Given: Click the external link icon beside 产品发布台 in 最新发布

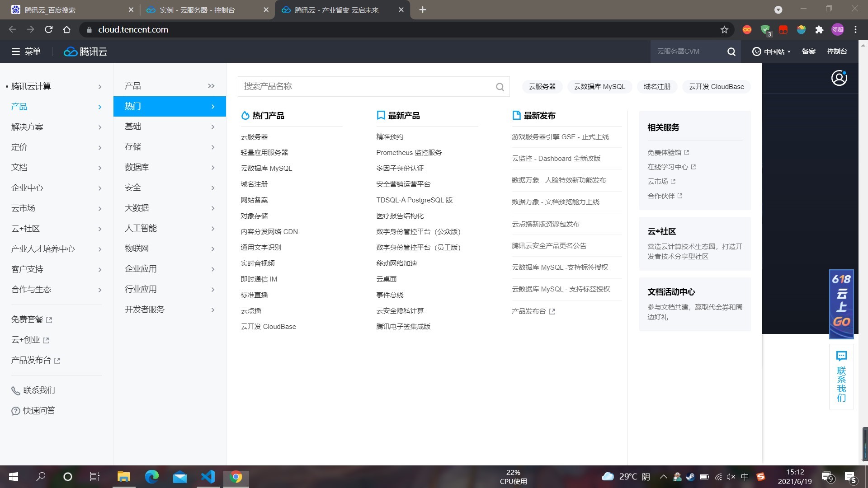Looking at the screenshot, I should tap(552, 311).
